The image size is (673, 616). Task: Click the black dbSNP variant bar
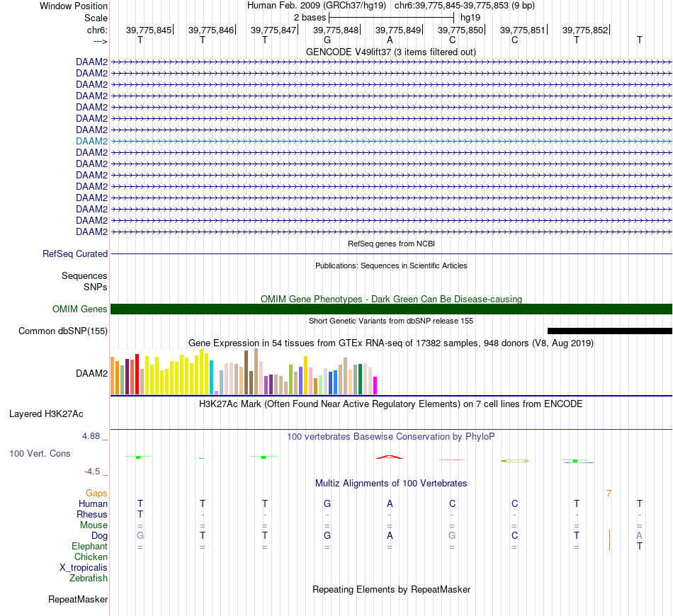(609, 331)
